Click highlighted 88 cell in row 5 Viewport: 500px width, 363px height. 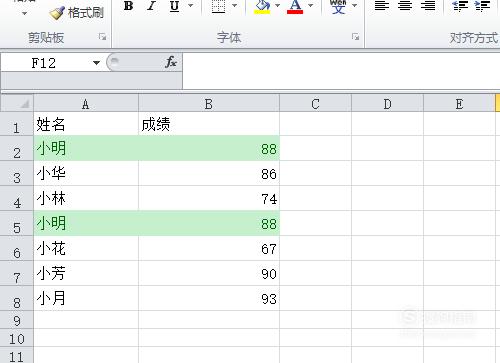click(209, 223)
